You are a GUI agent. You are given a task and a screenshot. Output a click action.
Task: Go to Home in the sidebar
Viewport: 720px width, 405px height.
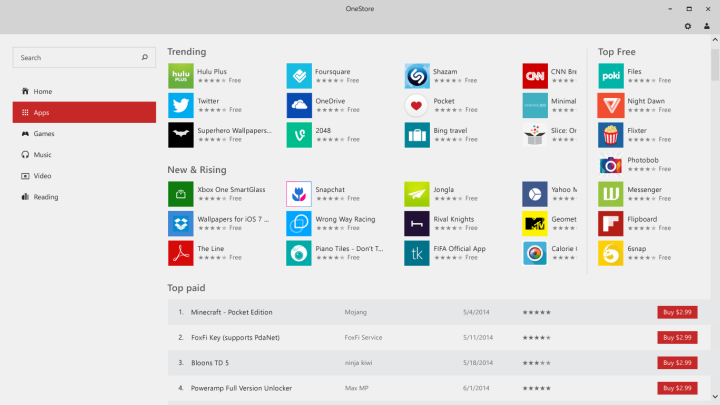(42, 91)
